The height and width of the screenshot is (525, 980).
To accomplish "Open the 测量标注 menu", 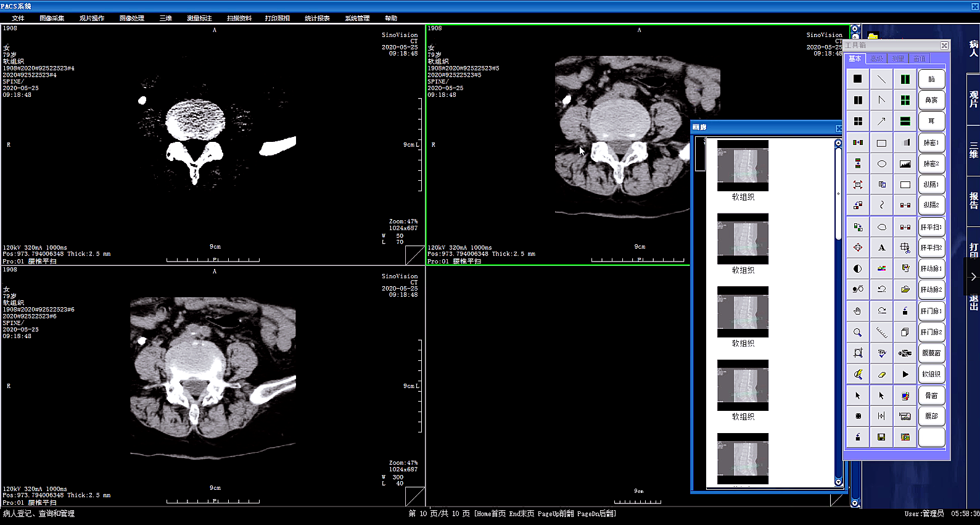I will point(199,19).
